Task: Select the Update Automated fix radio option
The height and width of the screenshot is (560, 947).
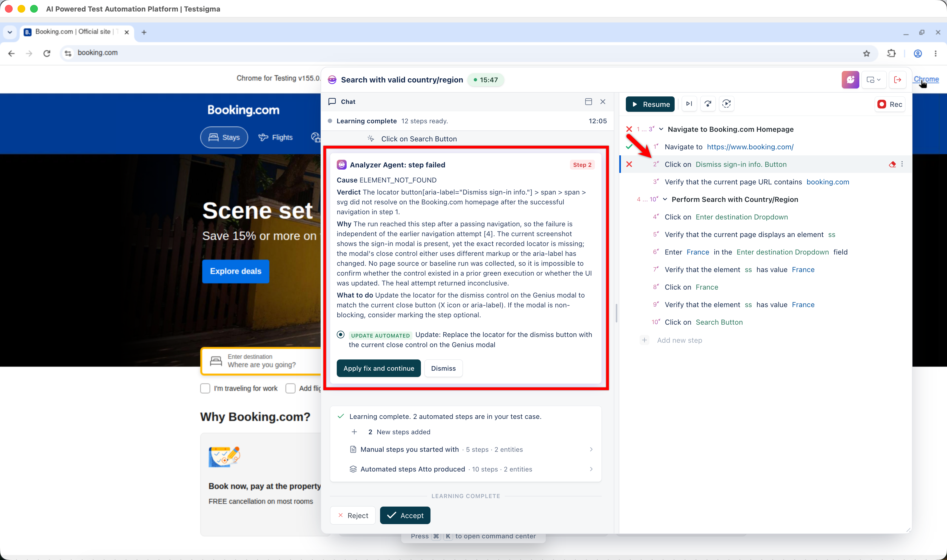Action: 340,335
